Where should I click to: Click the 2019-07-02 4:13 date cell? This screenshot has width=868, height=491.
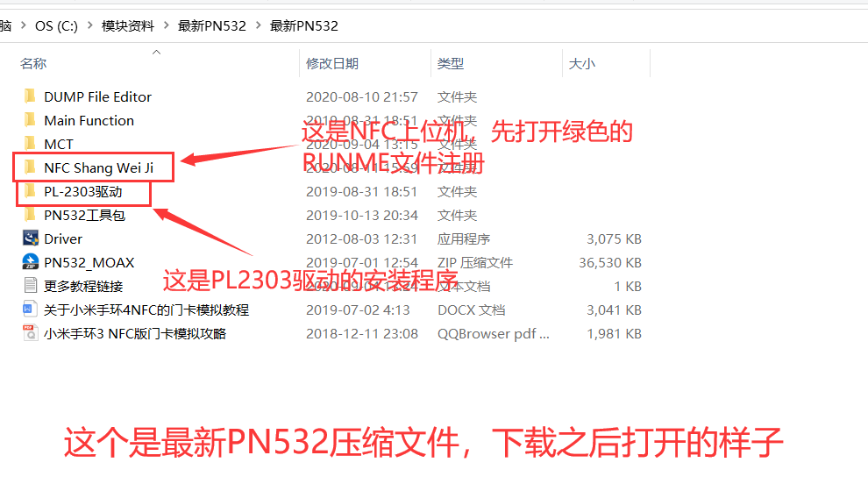click(359, 310)
